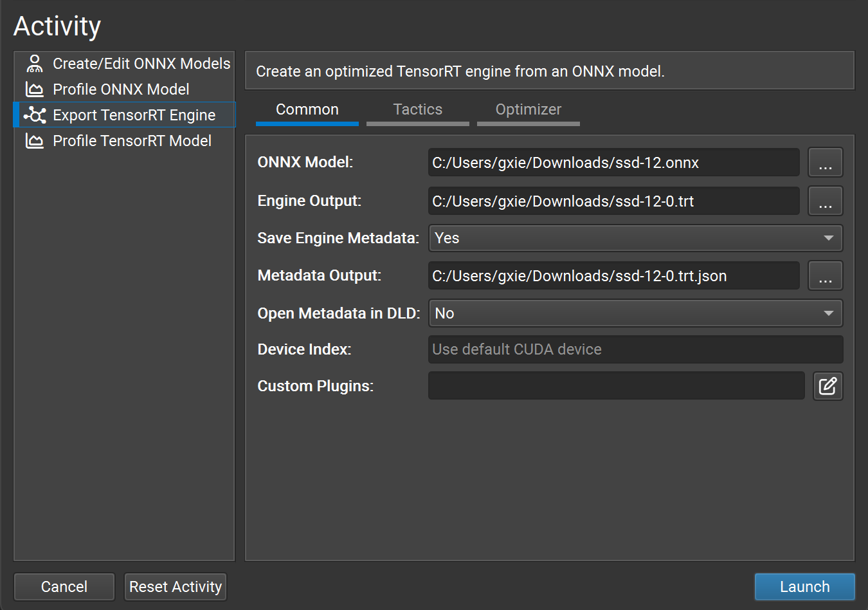
Task: Browse for the Metadata Output file
Action: [825, 275]
